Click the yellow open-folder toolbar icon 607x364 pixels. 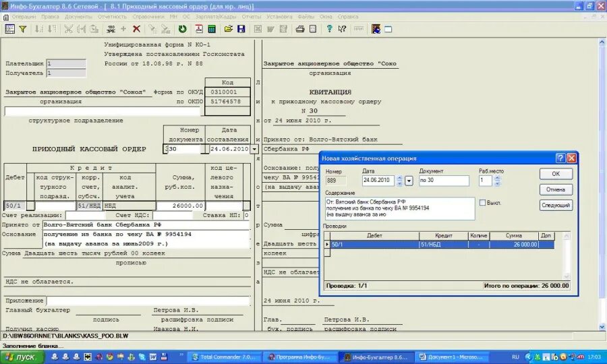point(229,29)
